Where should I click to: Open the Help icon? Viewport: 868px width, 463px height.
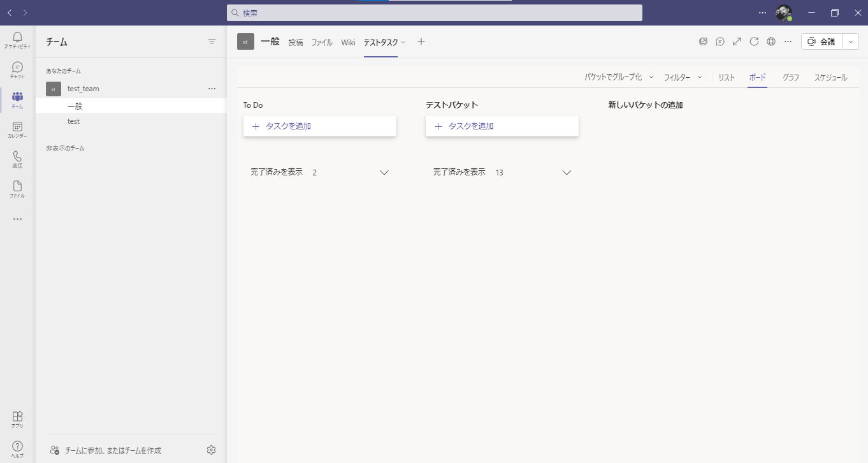[x=17, y=449]
